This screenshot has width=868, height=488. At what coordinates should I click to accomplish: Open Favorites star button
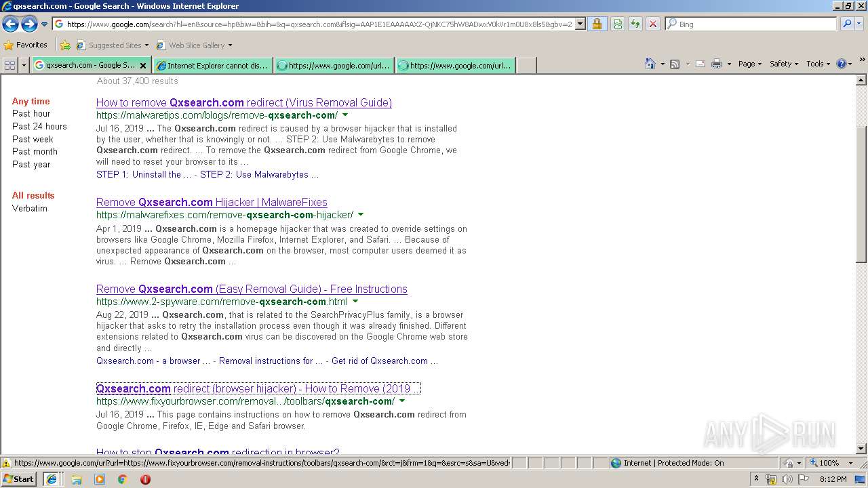coord(26,45)
